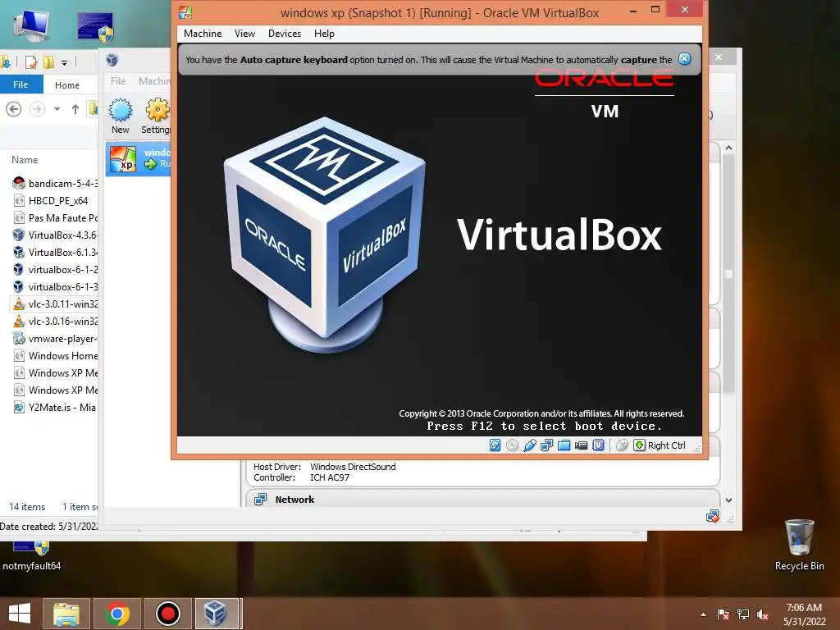Image resolution: width=840 pixels, height=630 pixels.
Task: Select the vlc-3.0.16-win32 file
Action: 55,321
